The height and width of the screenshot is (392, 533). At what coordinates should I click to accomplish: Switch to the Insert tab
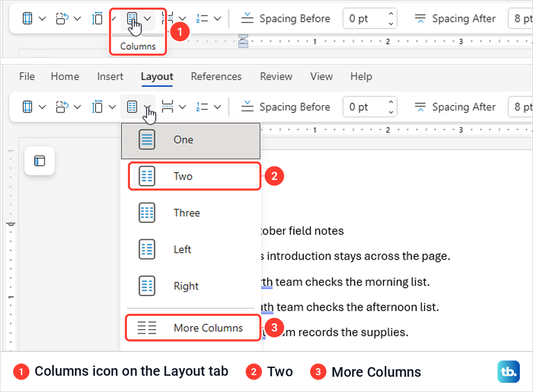pyautogui.click(x=110, y=77)
